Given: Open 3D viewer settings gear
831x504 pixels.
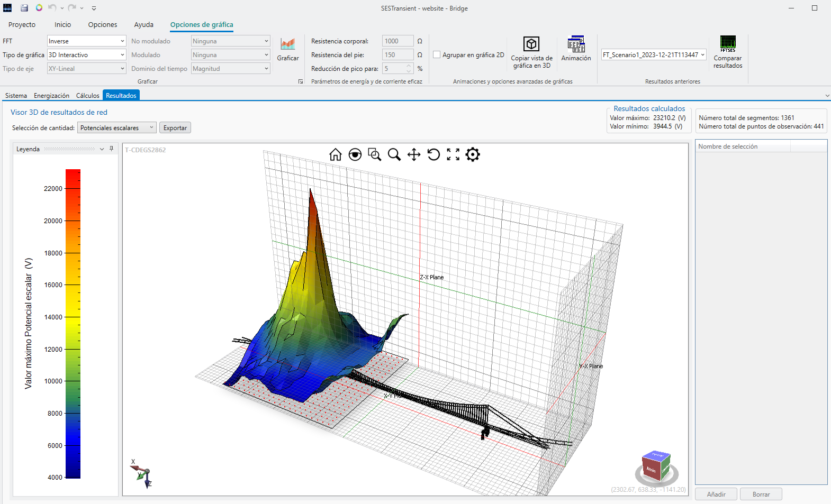Looking at the screenshot, I should point(473,154).
